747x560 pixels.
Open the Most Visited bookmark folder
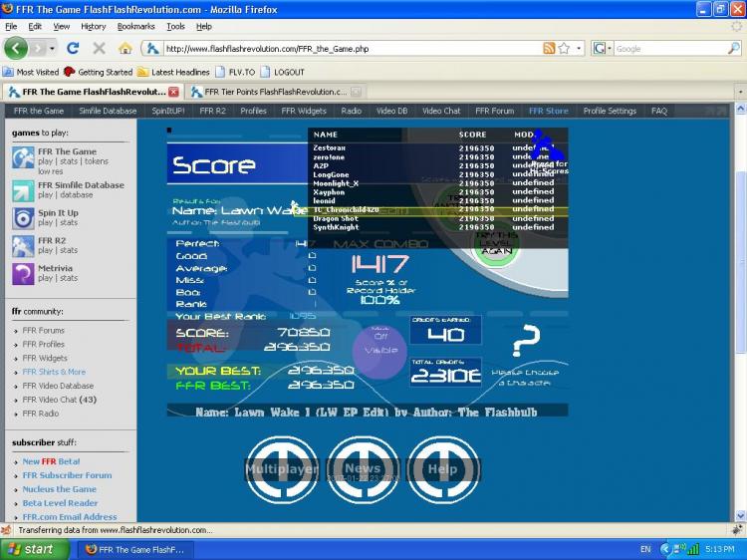pyautogui.click(x=32, y=72)
